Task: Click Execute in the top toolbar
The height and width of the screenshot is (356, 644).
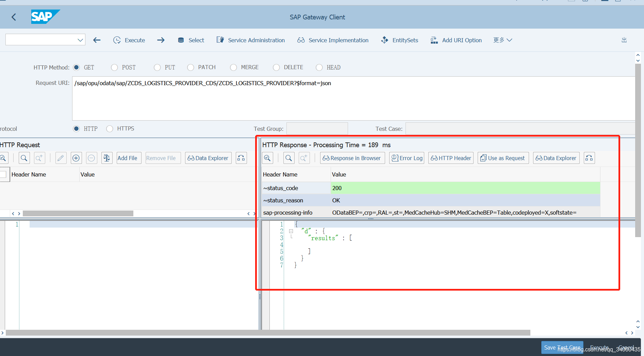Action: point(129,40)
